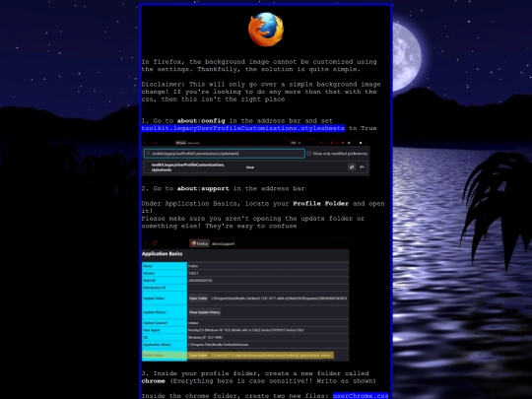Click Open Folder button in Update Folder row
The width and height of the screenshot is (532, 399).
click(x=198, y=299)
